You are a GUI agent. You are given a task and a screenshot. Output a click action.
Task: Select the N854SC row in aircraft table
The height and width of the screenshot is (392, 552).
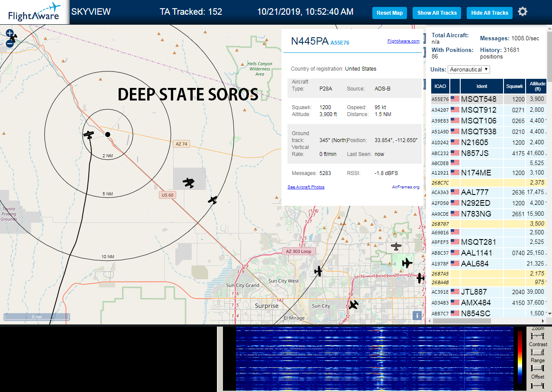(x=489, y=313)
